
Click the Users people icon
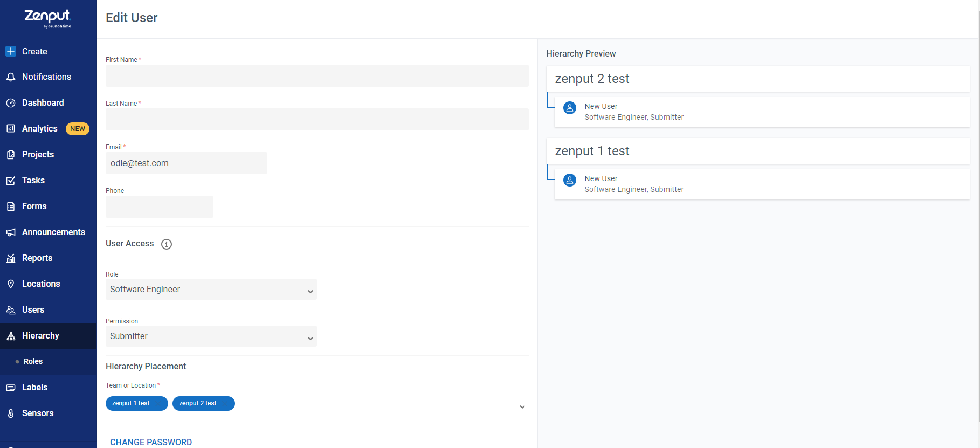[x=11, y=310]
